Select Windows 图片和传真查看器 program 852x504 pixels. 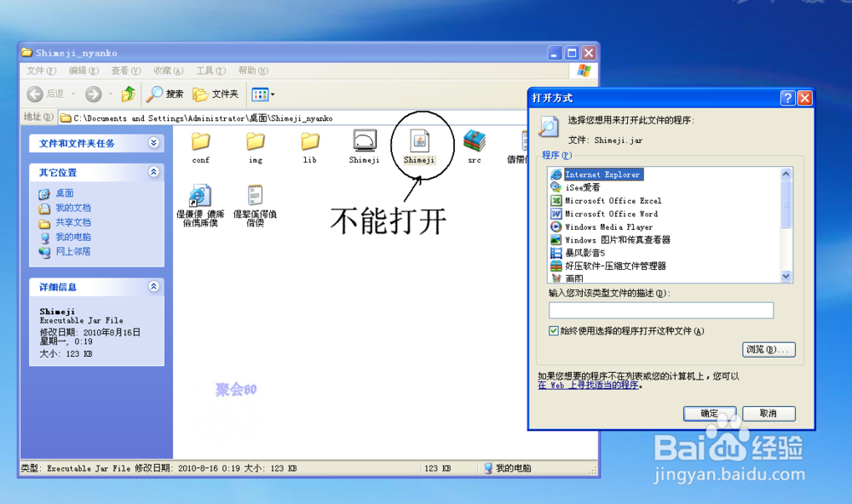pos(617,240)
